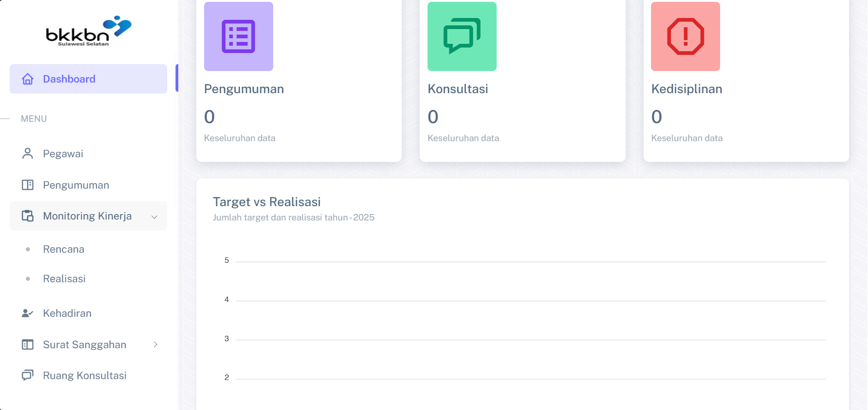Open the Ruang Konsultasi page link
Image resolution: width=868 pixels, height=410 pixels.
click(85, 375)
